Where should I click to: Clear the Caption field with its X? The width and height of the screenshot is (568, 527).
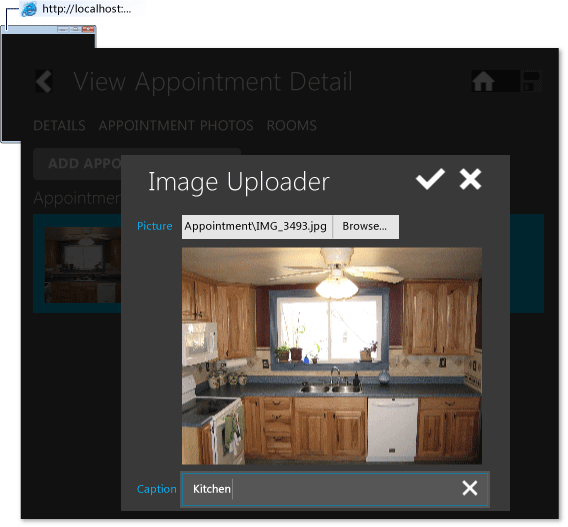470,488
